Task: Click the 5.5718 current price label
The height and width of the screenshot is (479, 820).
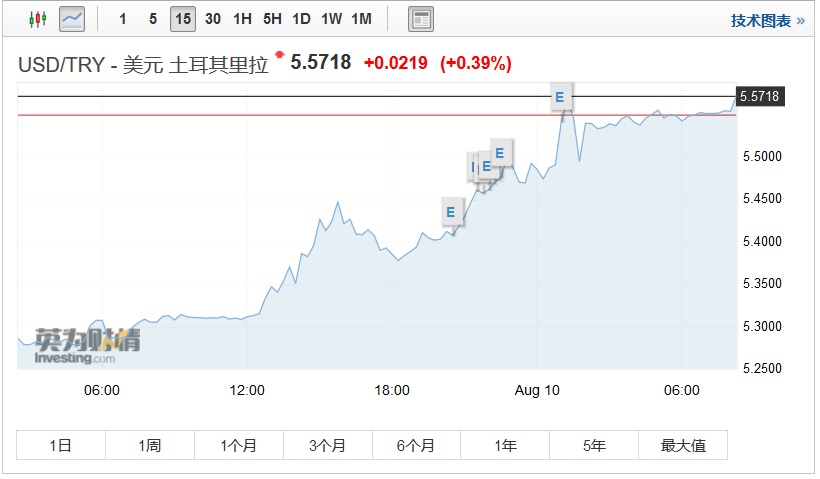Action: pos(759,96)
